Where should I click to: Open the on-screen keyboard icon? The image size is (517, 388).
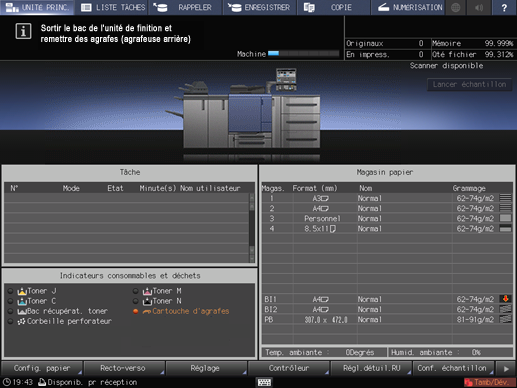264,382
